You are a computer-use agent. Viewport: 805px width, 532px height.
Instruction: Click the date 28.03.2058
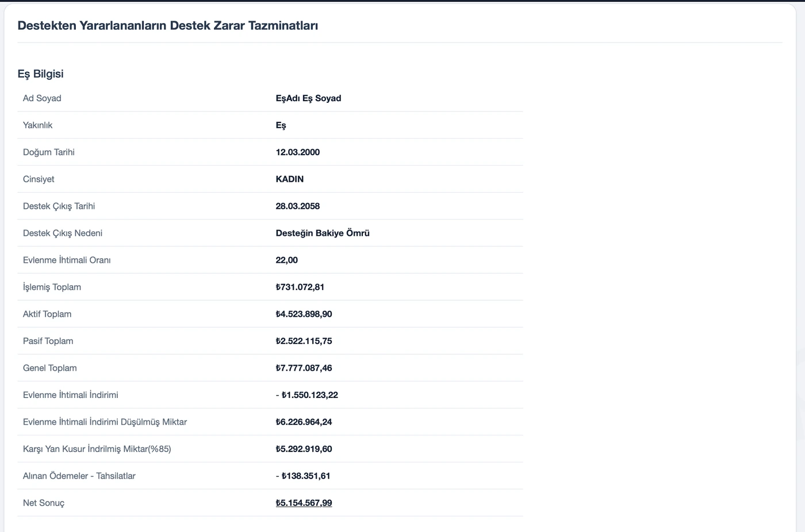(298, 206)
